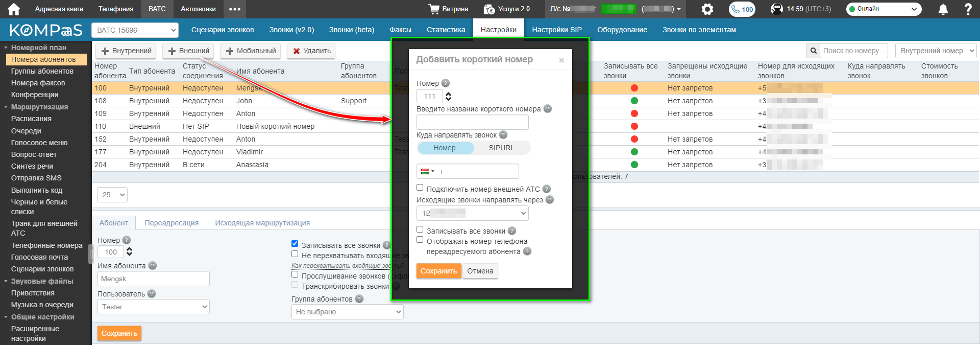Click Сохранить in the dialog
Screen dimensions: 980x345
(438, 271)
